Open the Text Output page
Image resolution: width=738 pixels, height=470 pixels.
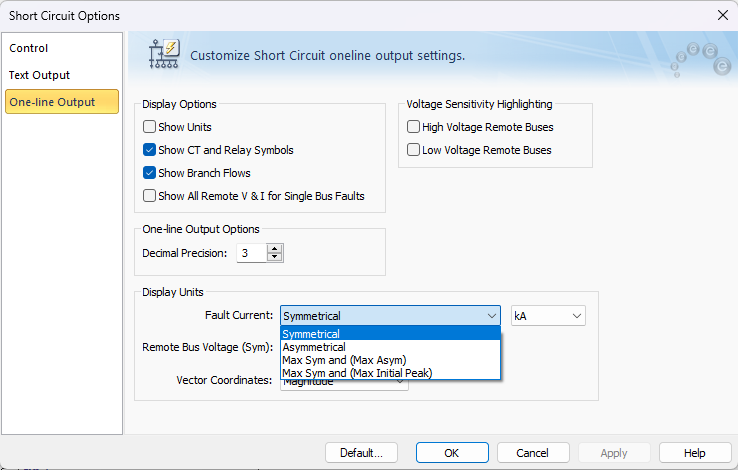40,75
